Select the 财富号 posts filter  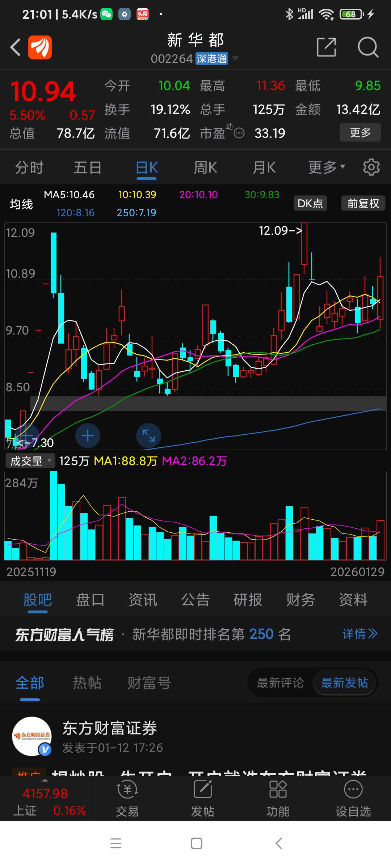(149, 683)
